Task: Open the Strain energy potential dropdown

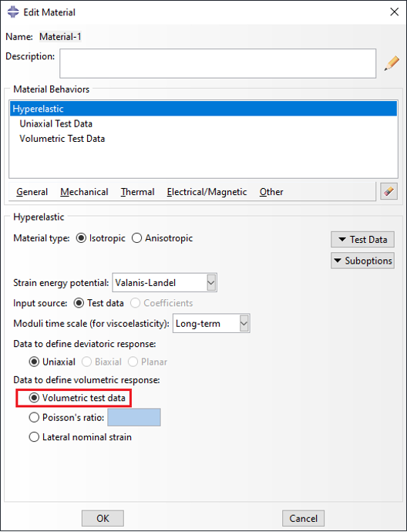Action: (x=164, y=283)
